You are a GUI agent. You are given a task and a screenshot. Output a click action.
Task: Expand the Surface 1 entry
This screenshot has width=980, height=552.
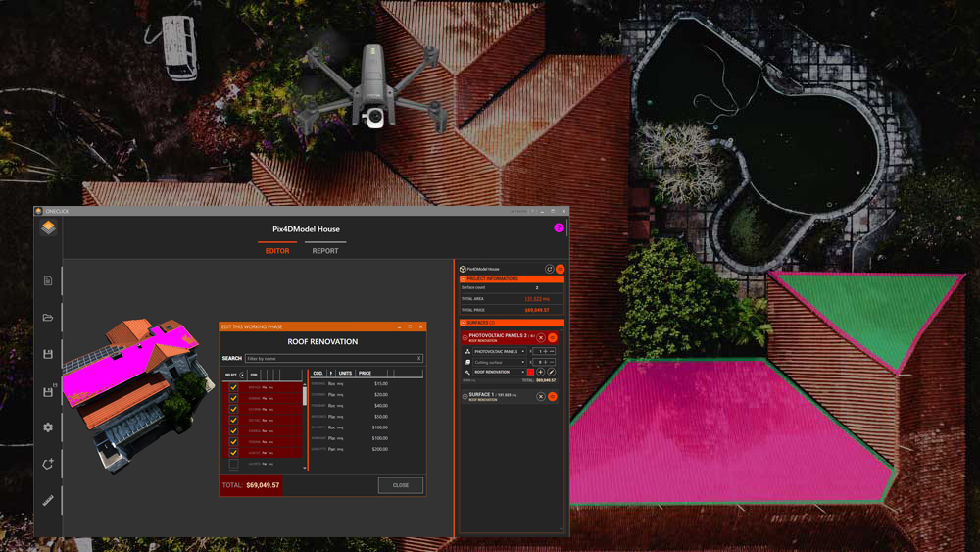(x=465, y=396)
